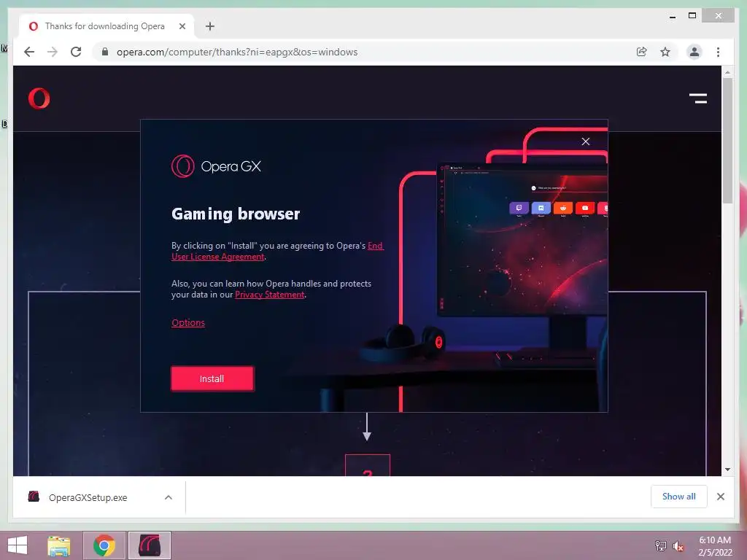Viewport: 747px width, 560px height.
Task: Open File Explorer from taskbar
Action: (59, 545)
